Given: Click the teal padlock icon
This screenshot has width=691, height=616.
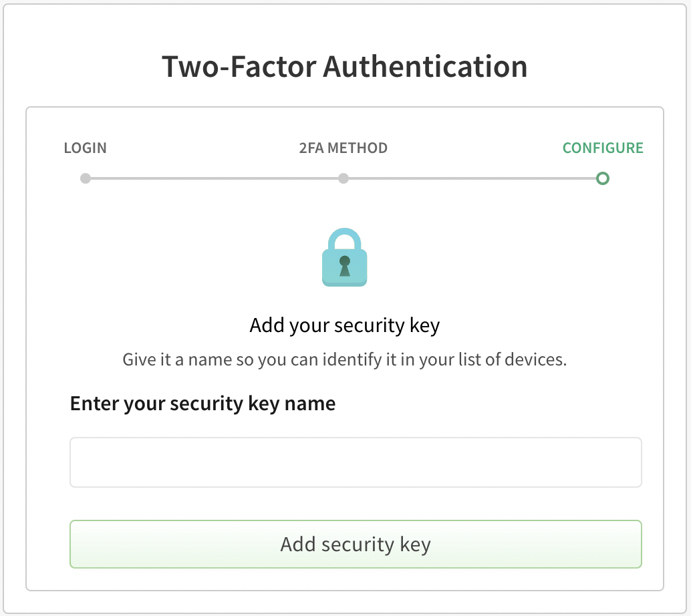Looking at the screenshot, I should tap(344, 257).
